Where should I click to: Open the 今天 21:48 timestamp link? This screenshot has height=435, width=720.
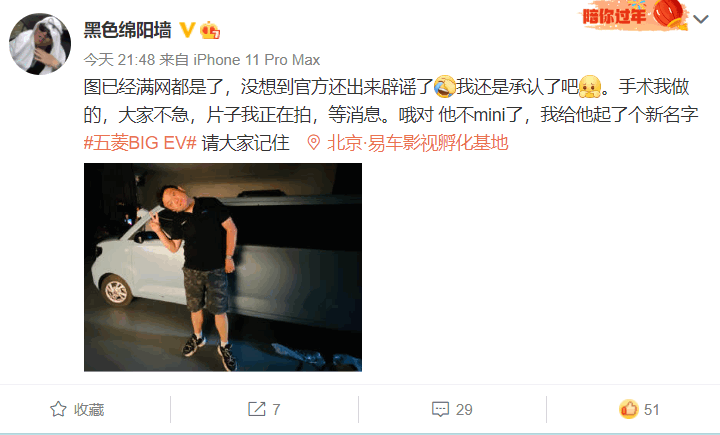pos(119,60)
